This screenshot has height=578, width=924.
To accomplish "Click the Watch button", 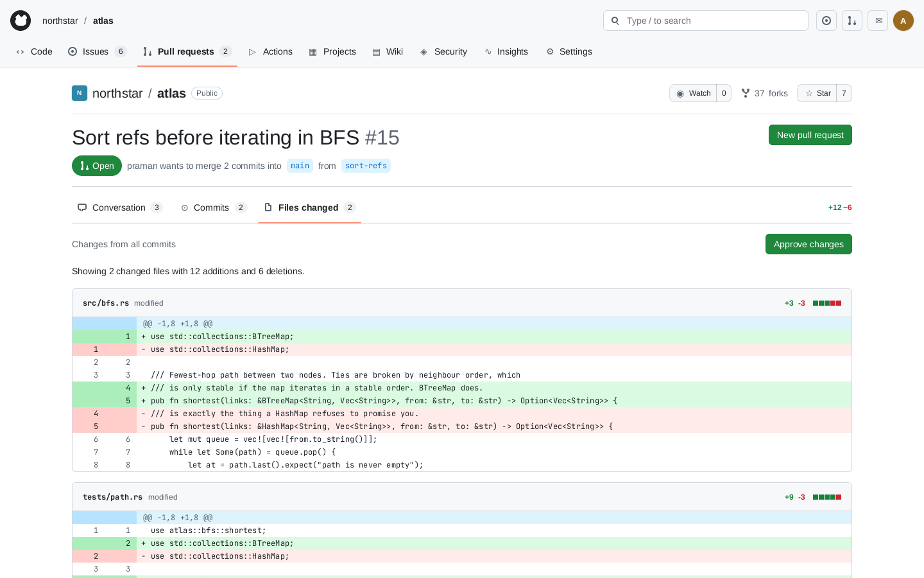I will click(693, 93).
